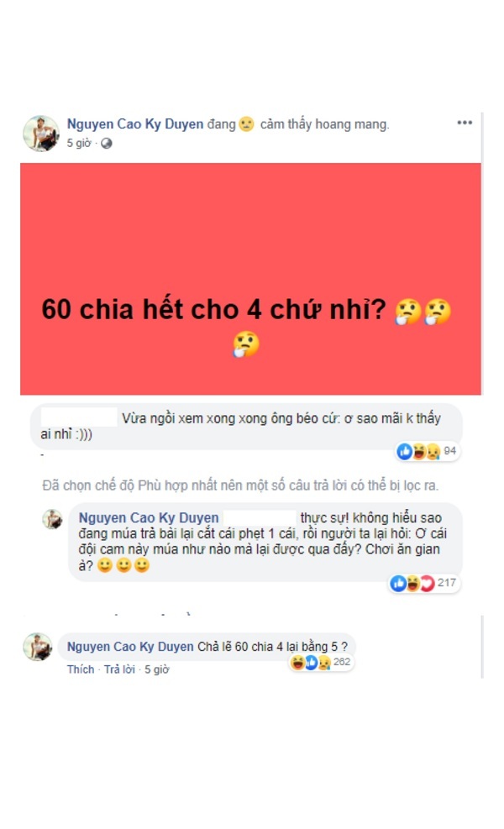Click the 'Thích' link under the last comment
Viewport: 504px width, 829px height.
pos(81,669)
